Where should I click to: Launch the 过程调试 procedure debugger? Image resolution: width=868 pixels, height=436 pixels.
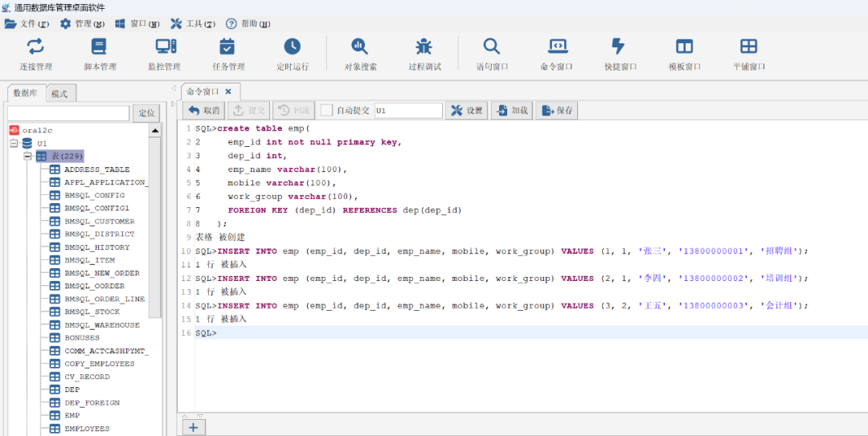(424, 55)
